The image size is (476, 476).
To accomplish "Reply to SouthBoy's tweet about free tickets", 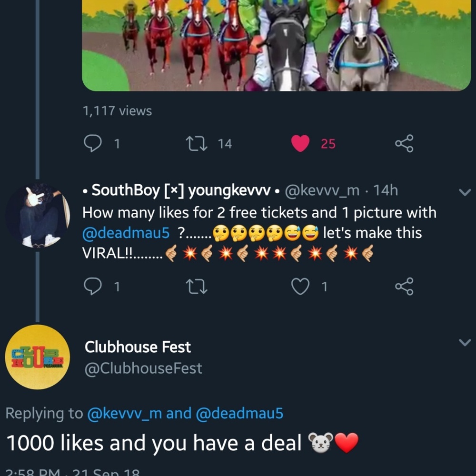I will click(94, 286).
